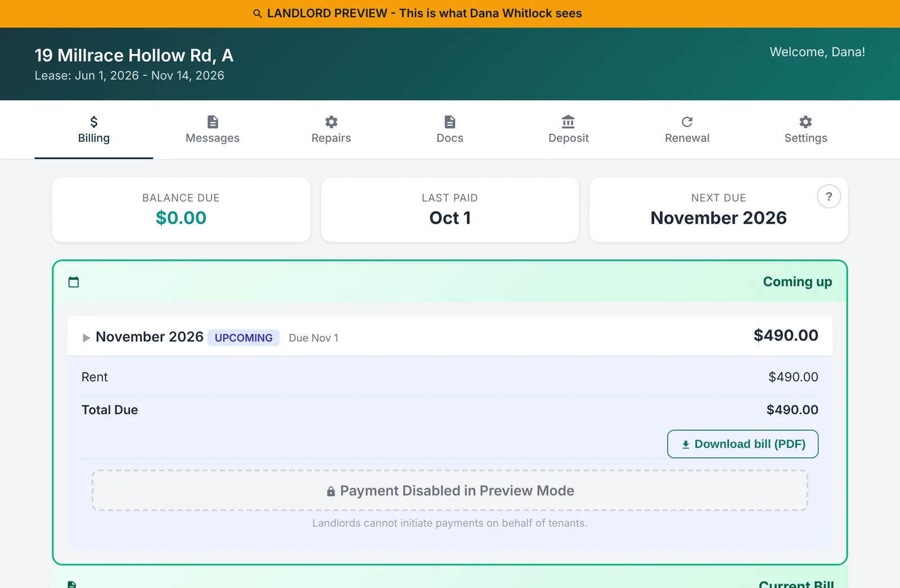Click the calendar icon in Coming up header
Image resolution: width=900 pixels, height=588 pixels.
pos(74,282)
